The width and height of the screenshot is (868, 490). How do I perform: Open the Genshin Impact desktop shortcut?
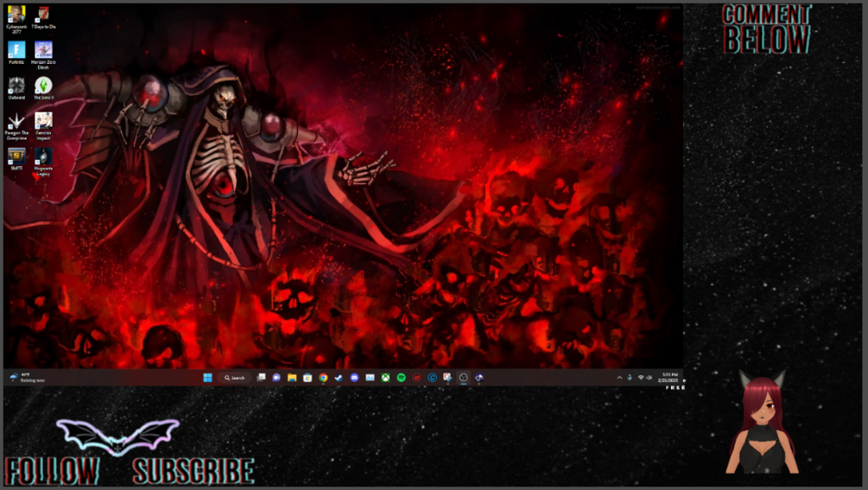(43, 126)
